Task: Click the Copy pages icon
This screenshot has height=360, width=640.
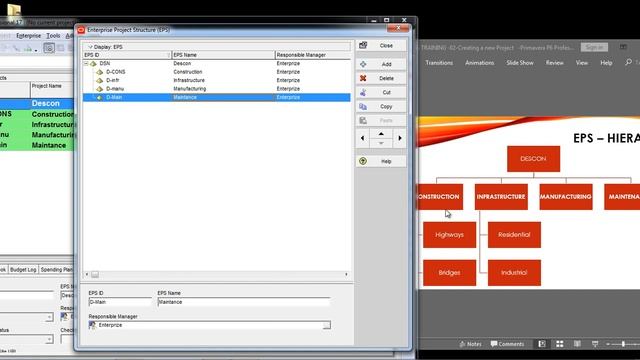Action: [363, 107]
